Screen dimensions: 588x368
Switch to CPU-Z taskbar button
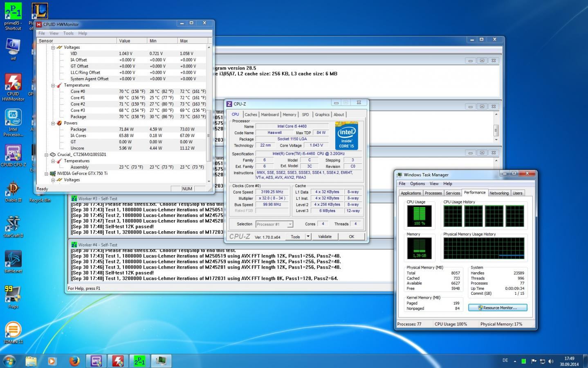click(x=96, y=361)
